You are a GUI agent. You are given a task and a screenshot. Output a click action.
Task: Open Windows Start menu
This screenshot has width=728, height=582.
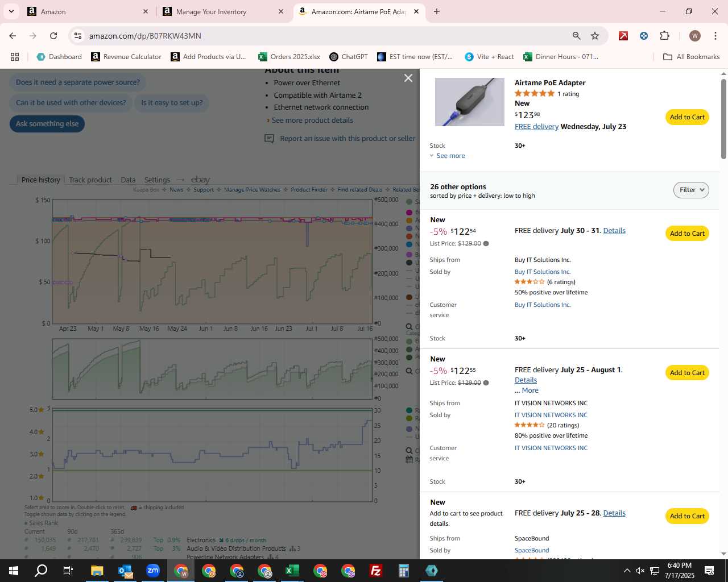click(14, 571)
